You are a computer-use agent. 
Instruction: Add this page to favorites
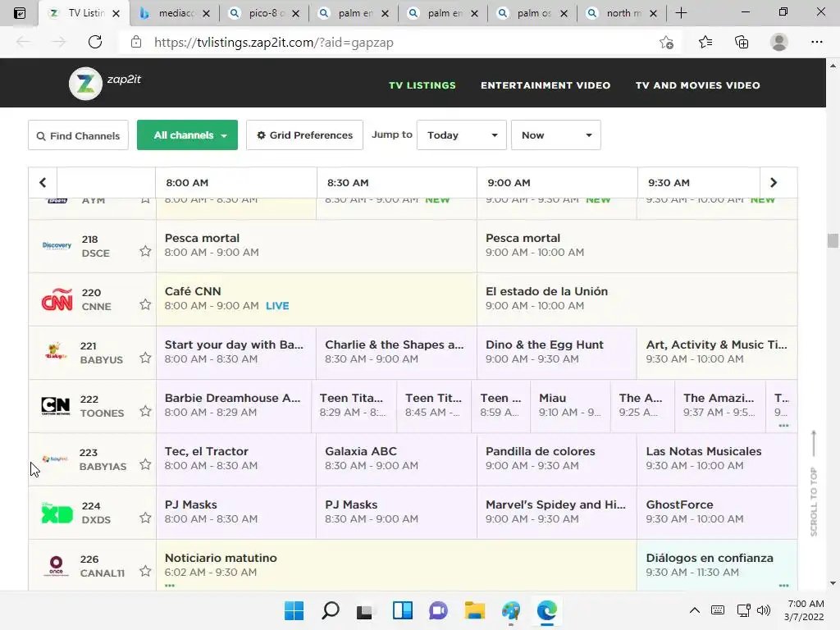click(x=666, y=43)
